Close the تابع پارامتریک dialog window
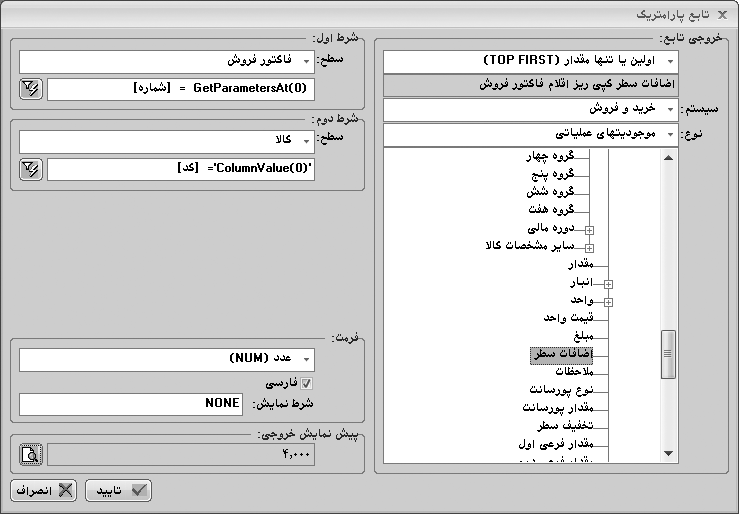739x514 pixels. pyautogui.click(x=722, y=15)
